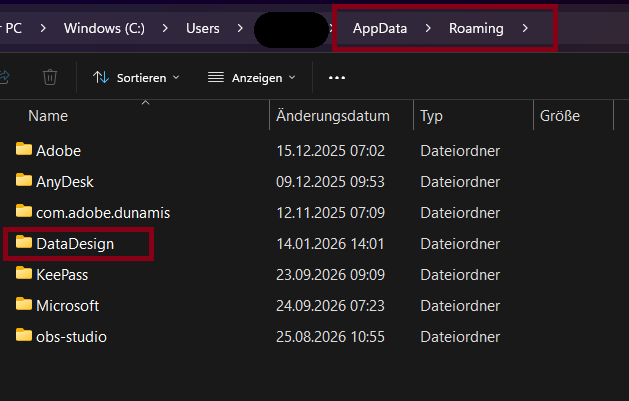Expand the chevron after AppData breadcrumb
The image size is (629, 401).
(428, 28)
